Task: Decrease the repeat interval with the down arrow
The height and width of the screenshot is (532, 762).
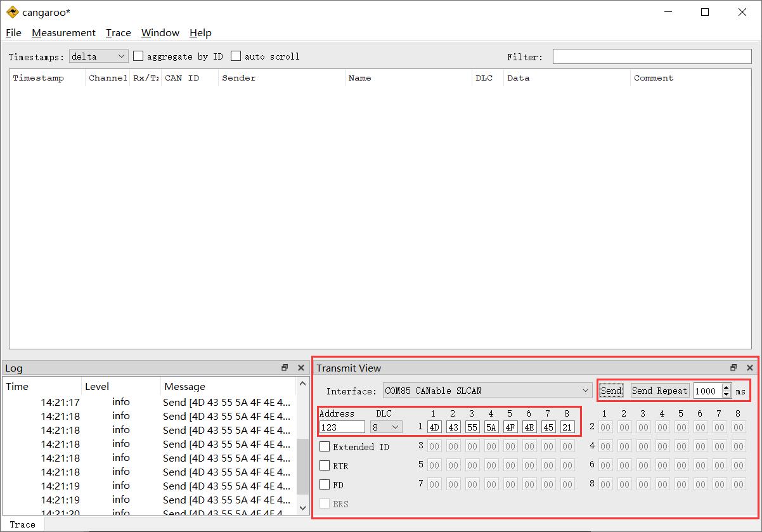Action: click(x=726, y=394)
